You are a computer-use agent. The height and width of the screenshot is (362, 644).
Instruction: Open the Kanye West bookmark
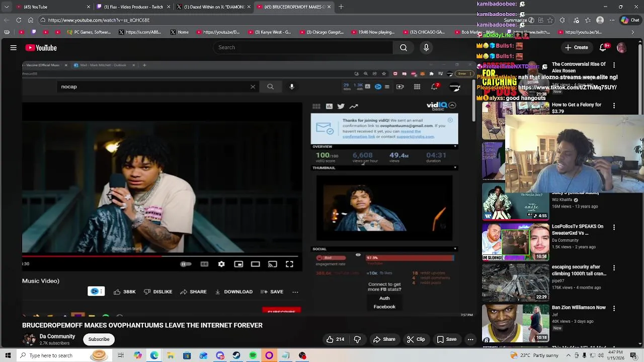(269, 32)
